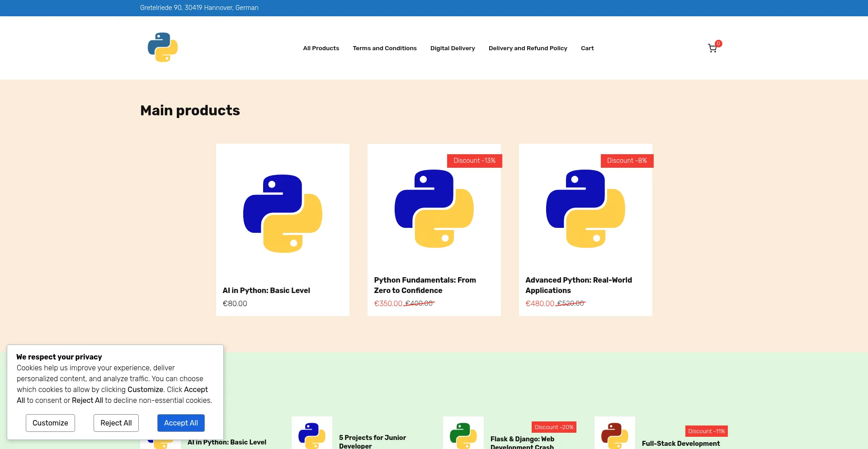This screenshot has height=449, width=868.
Task: Click Python Fundamentals product image
Action: tap(434, 208)
